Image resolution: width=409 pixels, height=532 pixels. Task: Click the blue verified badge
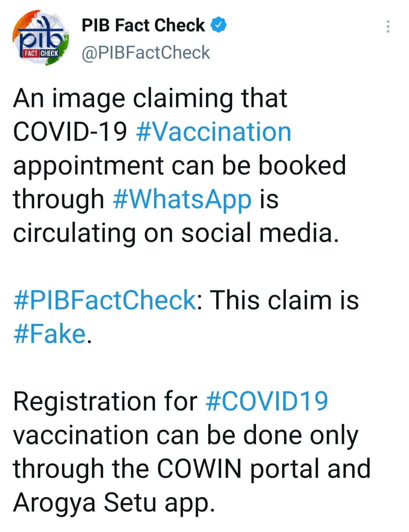pos(219,25)
